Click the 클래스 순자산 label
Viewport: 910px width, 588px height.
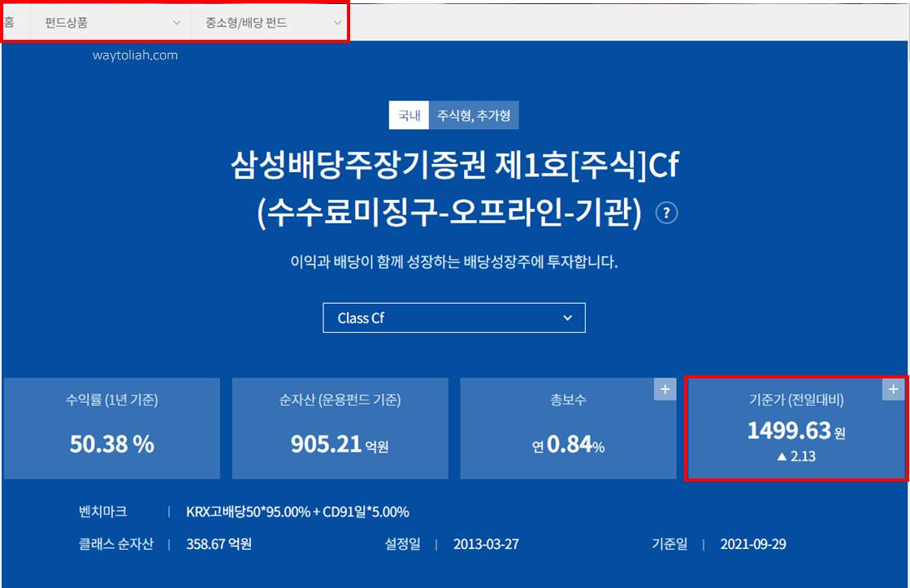[x=116, y=544]
